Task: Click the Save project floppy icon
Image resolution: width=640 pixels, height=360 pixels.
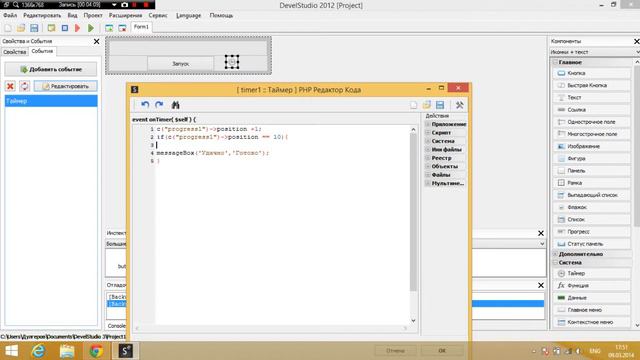Action: [34, 28]
